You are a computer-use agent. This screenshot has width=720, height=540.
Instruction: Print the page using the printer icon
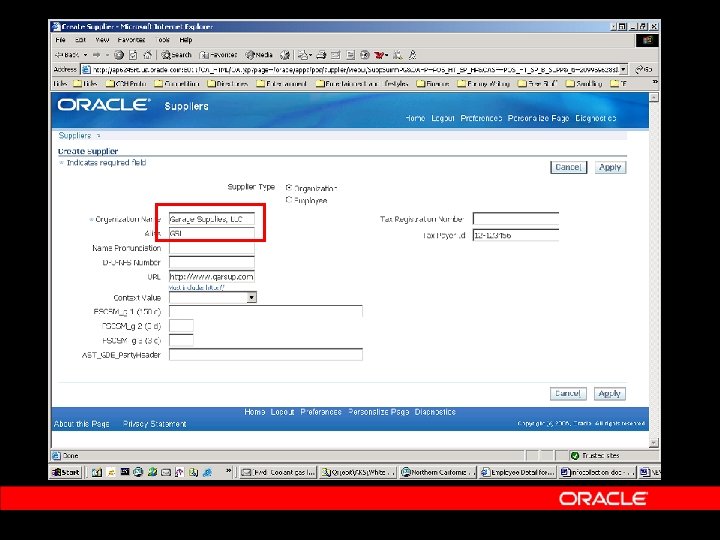pos(321,55)
